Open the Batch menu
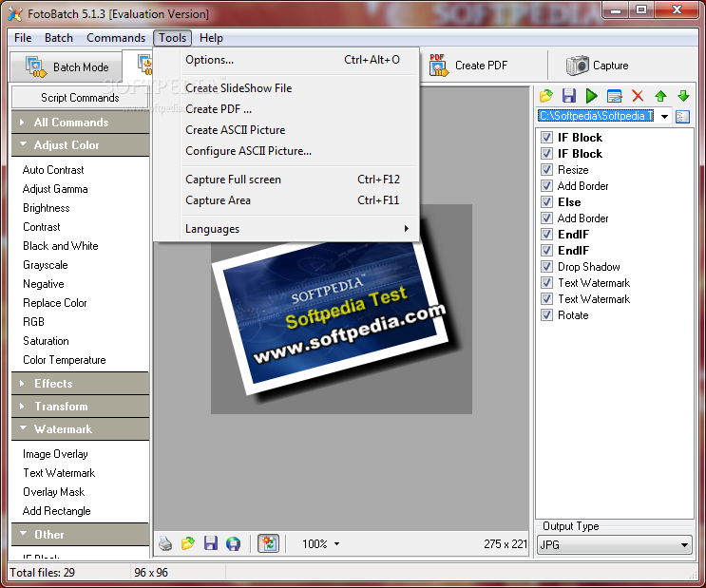This screenshot has height=588, width=706. pyautogui.click(x=59, y=38)
